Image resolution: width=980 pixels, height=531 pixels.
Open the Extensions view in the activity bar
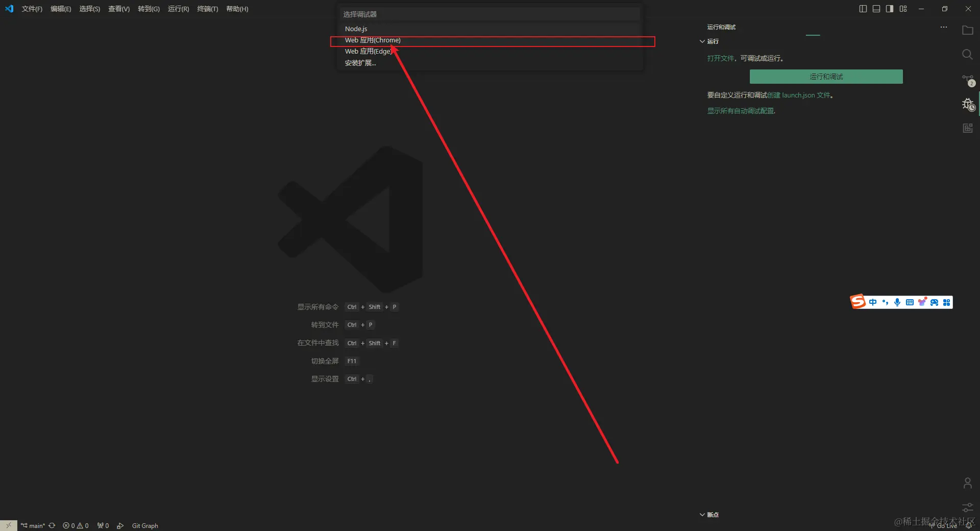point(967,128)
